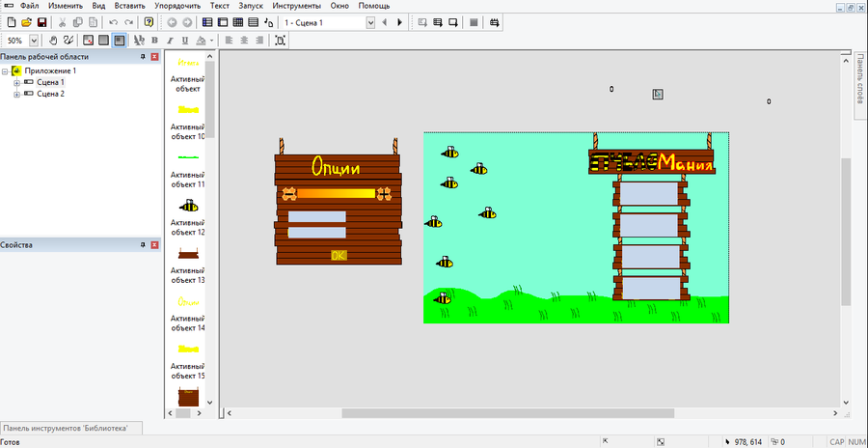Open the Помощь menu

click(x=373, y=6)
